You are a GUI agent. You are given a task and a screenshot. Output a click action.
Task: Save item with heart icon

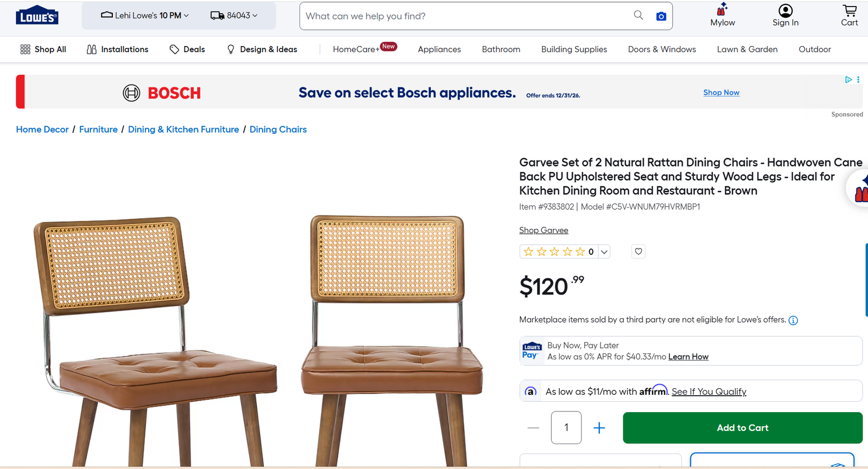tap(639, 251)
